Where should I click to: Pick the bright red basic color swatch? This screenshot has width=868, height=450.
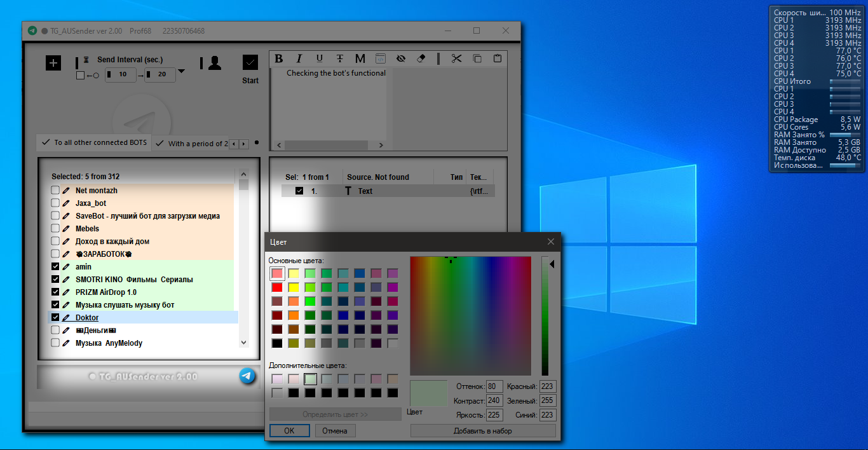pos(277,287)
